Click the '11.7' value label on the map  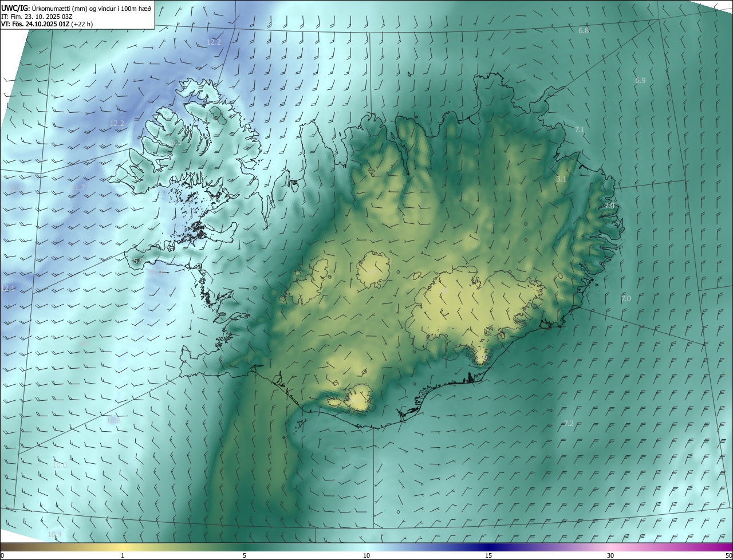(78, 188)
